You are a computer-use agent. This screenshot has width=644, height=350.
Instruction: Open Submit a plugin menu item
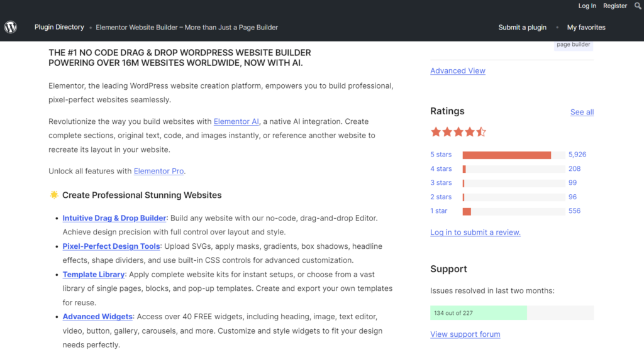tap(523, 28)
